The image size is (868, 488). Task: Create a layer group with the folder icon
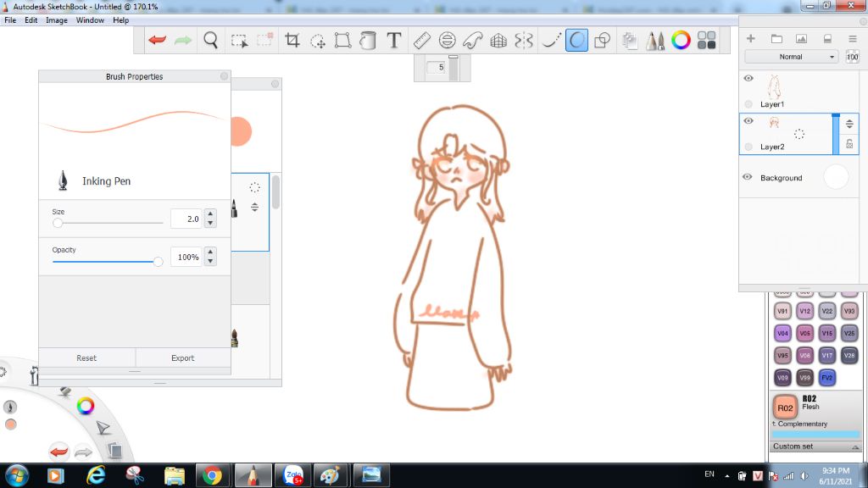point(776,38)
